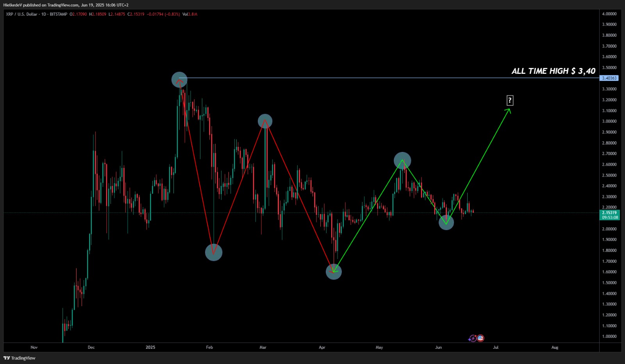Click the purple lightning event icon
The image size is (625, 364).
pyautogui.click(x=473, y=338)
